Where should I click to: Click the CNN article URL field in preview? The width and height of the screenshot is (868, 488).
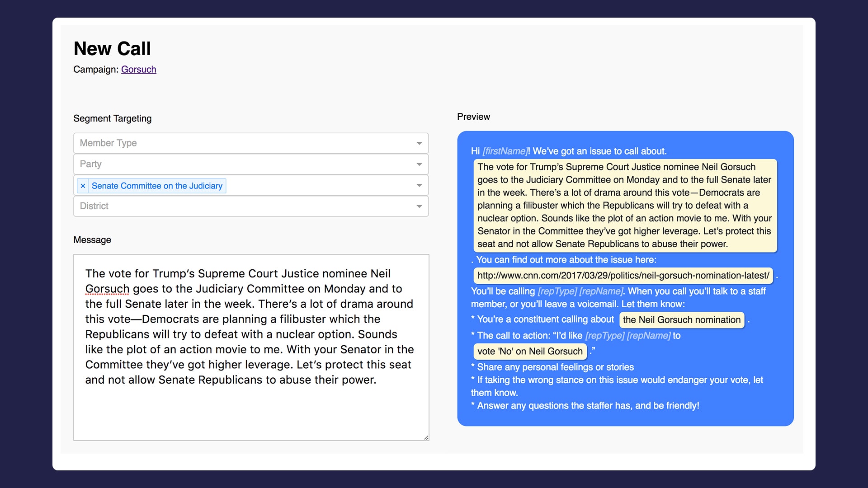pyautogui.click(x=623, y=276)
